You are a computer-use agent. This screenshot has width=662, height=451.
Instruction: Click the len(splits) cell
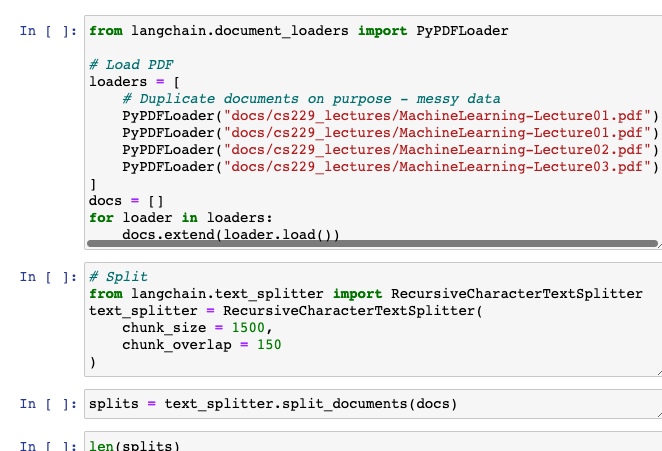(x=373, y=442)
